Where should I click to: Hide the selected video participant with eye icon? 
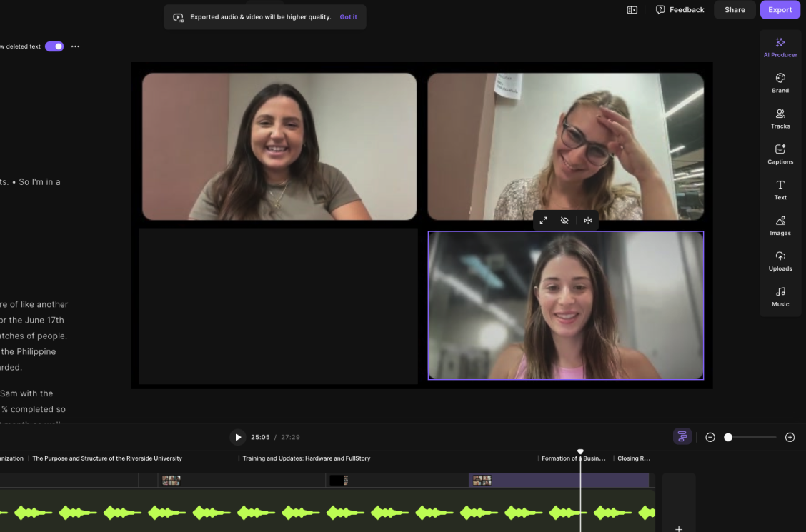tap(564, 221)
